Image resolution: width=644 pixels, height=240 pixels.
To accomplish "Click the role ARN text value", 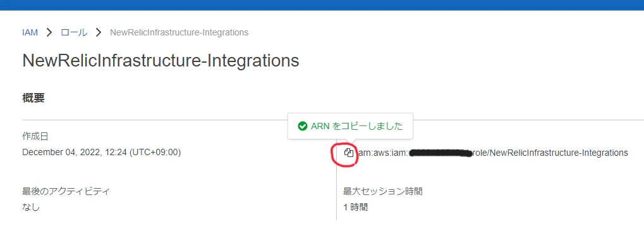I will pos(493,153).
